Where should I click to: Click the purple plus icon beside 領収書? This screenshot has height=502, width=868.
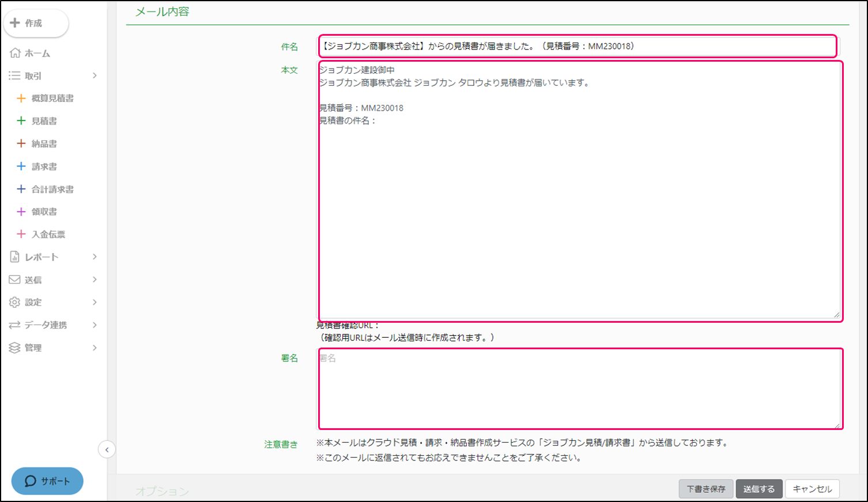pyautogui.click(x=21, y=212)
